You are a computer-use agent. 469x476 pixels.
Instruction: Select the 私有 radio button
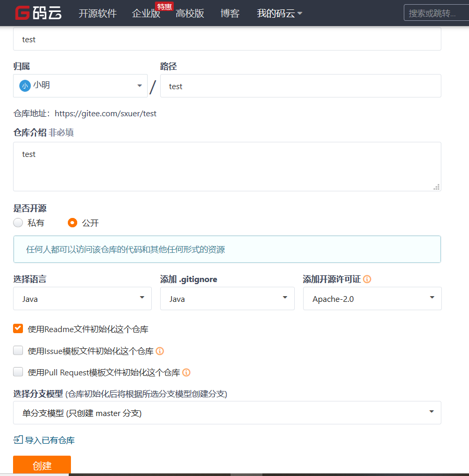[x=17, y=223]
